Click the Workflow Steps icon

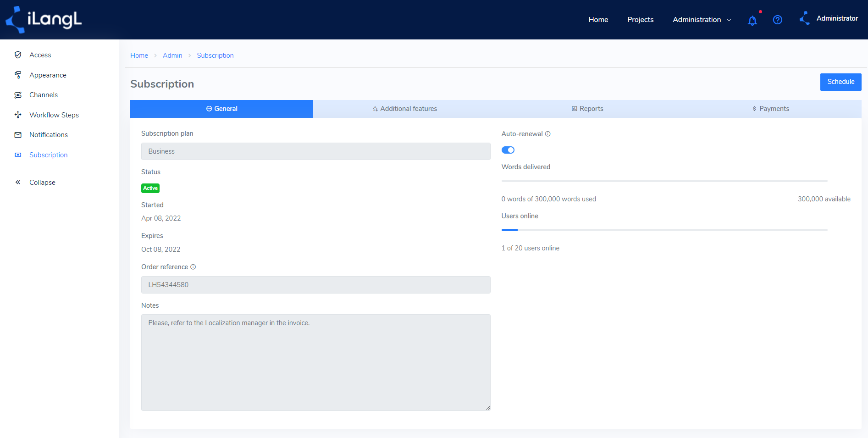[x=18, y=115]
